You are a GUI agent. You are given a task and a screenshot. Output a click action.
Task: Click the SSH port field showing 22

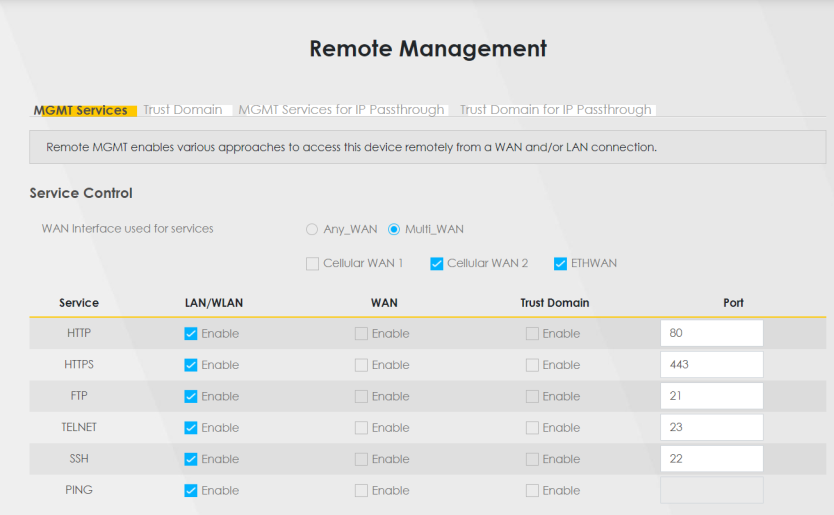click(711, 459)
